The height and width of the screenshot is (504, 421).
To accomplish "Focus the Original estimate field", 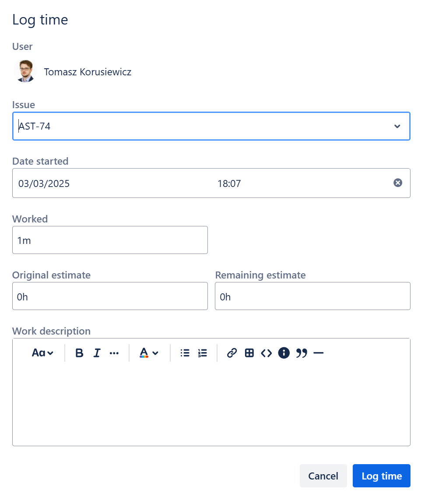I will click(x=110, y=296).
